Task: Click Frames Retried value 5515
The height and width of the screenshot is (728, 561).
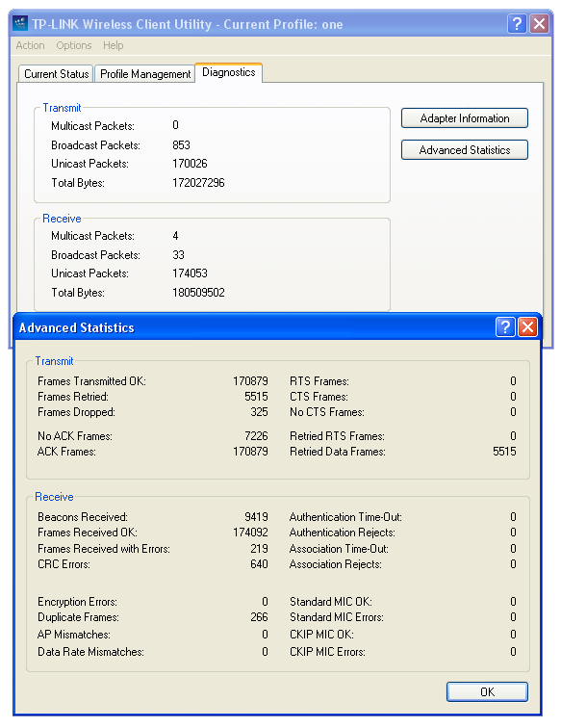Action: (257, 397)
